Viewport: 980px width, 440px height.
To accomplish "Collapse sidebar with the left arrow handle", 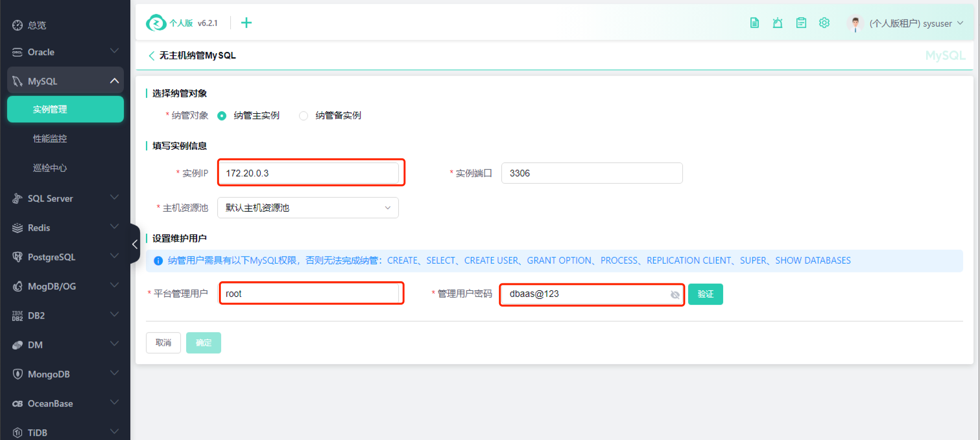I will (135, 244).
